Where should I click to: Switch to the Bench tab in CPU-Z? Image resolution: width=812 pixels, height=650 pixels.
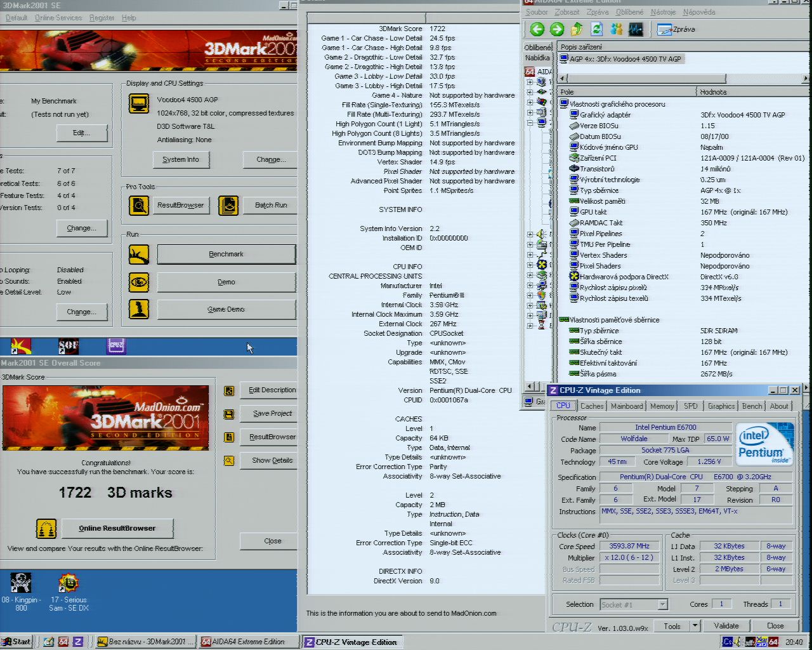tap(752, 406)
